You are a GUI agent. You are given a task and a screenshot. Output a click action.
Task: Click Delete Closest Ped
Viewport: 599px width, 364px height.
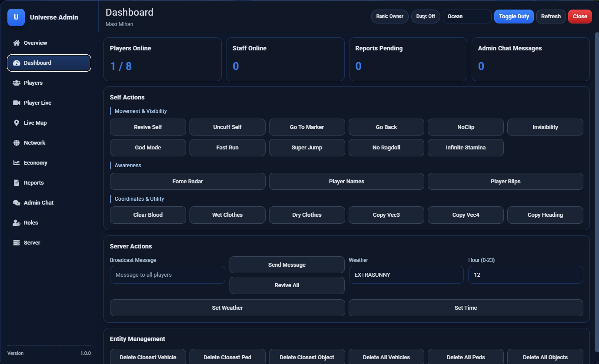tap(227, 357)
